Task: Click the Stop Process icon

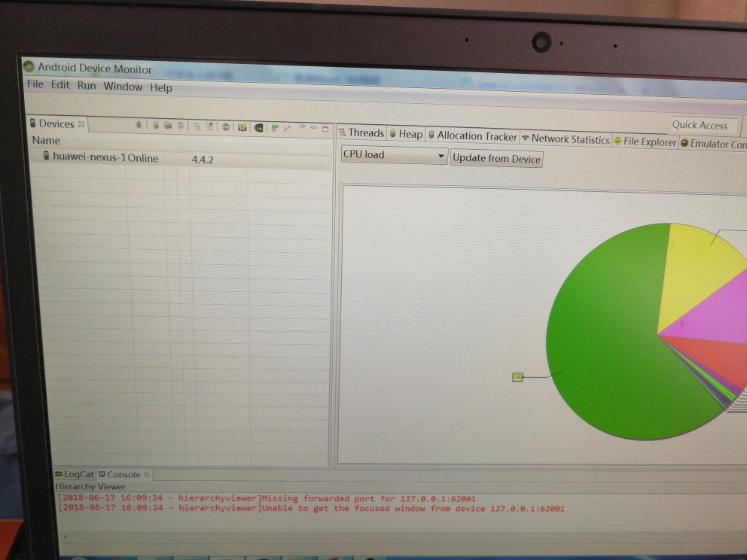Action: (x=226, y=126)
